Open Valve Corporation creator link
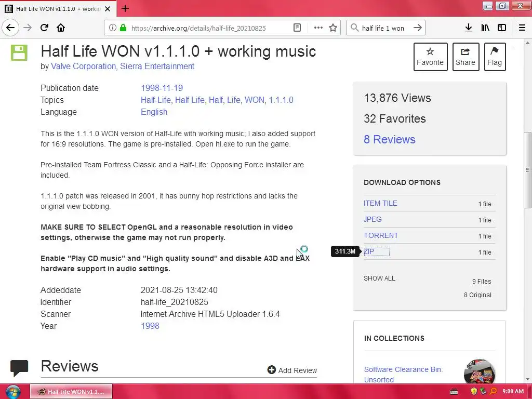The height and width of the screenshot is (399, 532). 83,66
